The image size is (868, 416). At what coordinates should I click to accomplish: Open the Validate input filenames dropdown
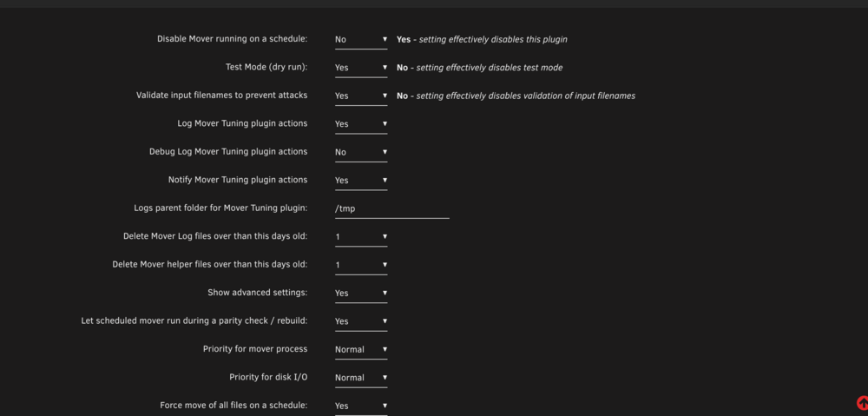pyautogui.click(x=361, y=96)
